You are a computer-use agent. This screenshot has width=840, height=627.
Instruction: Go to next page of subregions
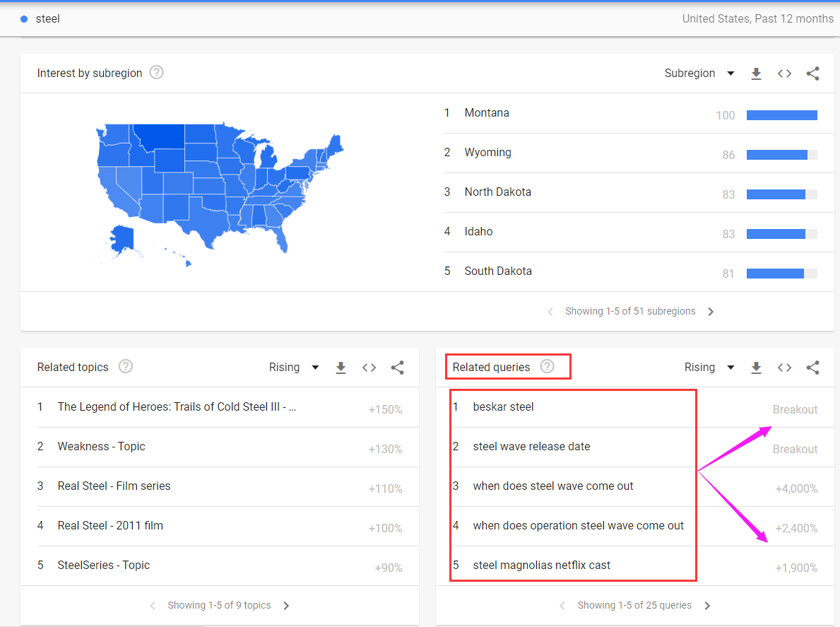[711, 312]
